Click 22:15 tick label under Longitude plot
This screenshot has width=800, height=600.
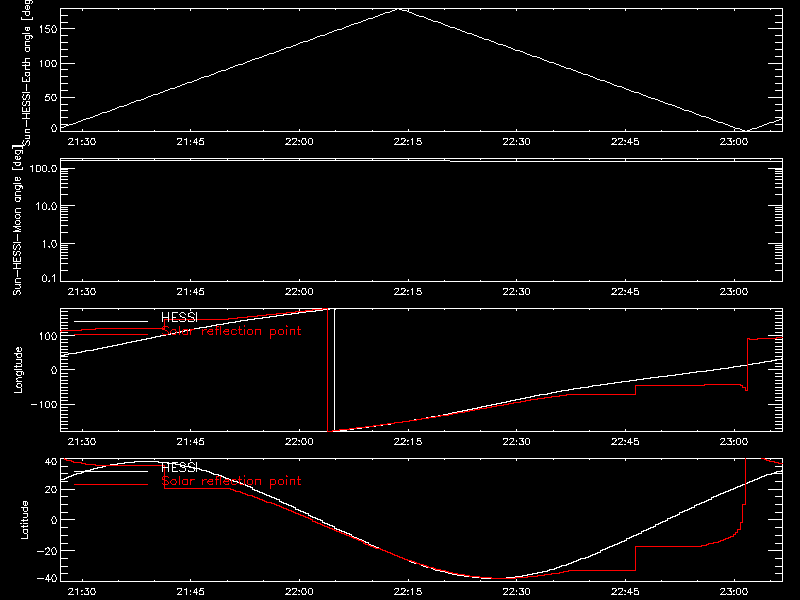(x=408, y=441)
